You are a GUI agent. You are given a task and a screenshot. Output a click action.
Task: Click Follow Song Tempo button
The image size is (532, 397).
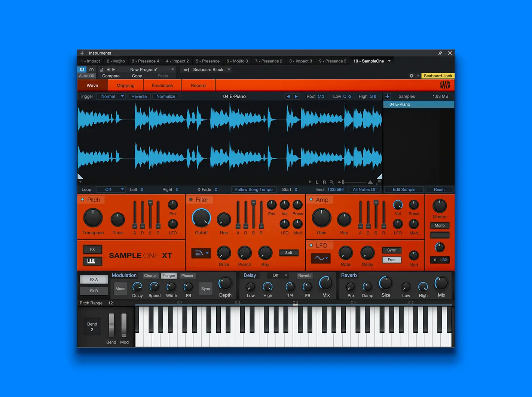coord(254,190)
